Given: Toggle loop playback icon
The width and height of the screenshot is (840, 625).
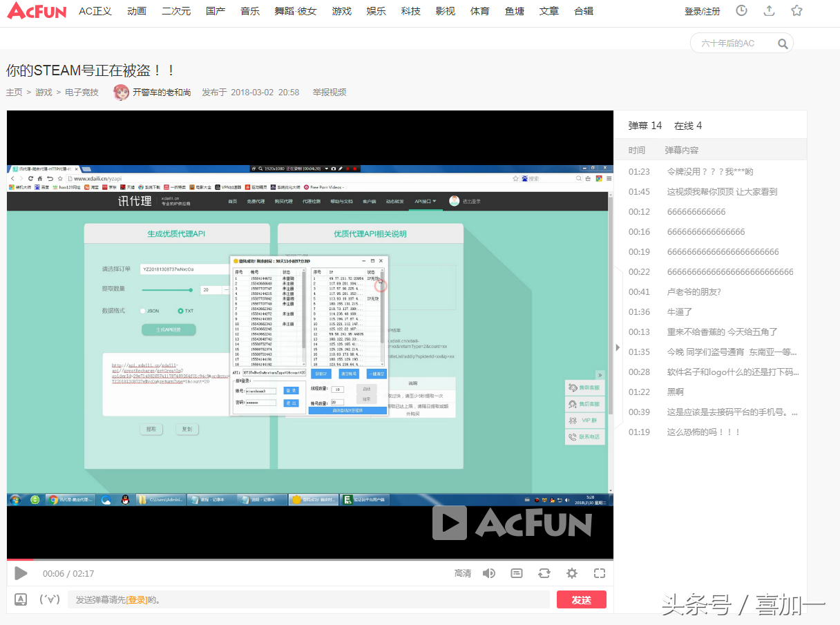Looking at the screenshot, I should pos(544,573).
